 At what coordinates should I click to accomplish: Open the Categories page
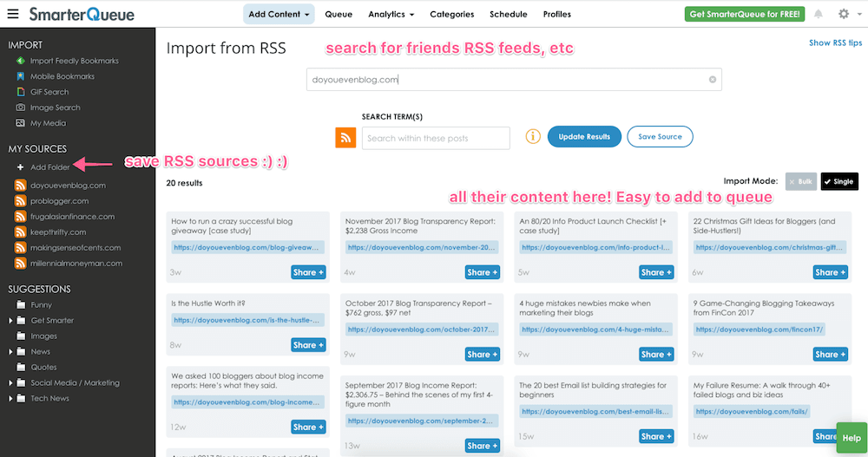click(451, 15)
